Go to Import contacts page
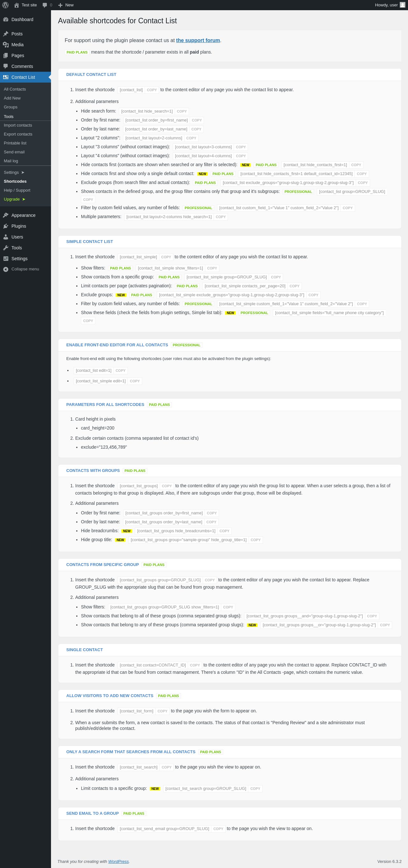408x868 pixels. click(x=18, y=125)
